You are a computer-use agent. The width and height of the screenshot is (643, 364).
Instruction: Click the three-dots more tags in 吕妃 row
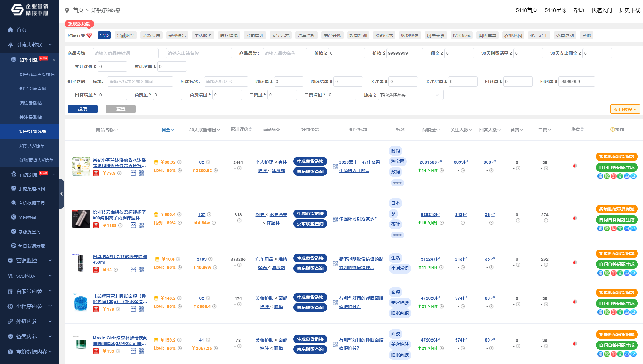[x=397, y=183]
